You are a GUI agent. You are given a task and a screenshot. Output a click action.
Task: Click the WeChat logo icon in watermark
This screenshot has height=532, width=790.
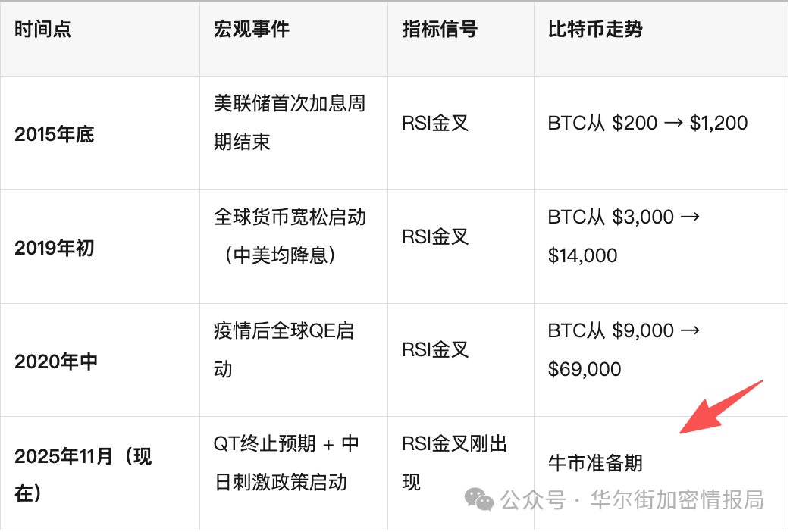point(478,499)
